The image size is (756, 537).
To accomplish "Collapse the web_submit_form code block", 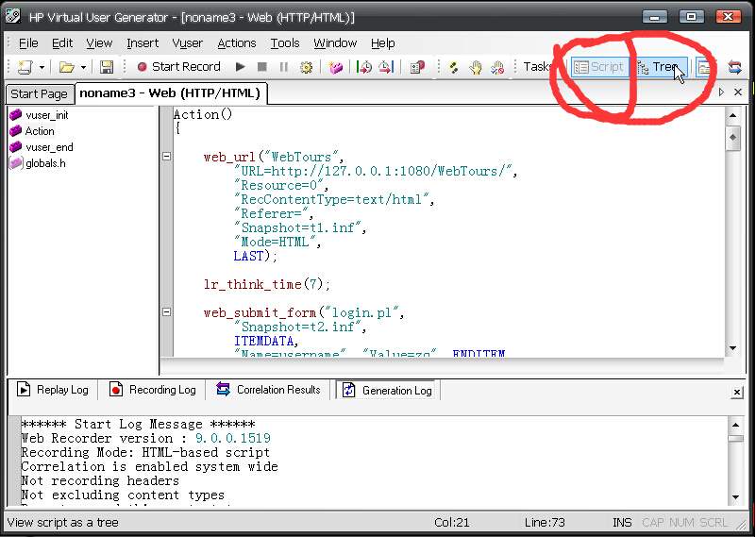I will pos(166,311).
